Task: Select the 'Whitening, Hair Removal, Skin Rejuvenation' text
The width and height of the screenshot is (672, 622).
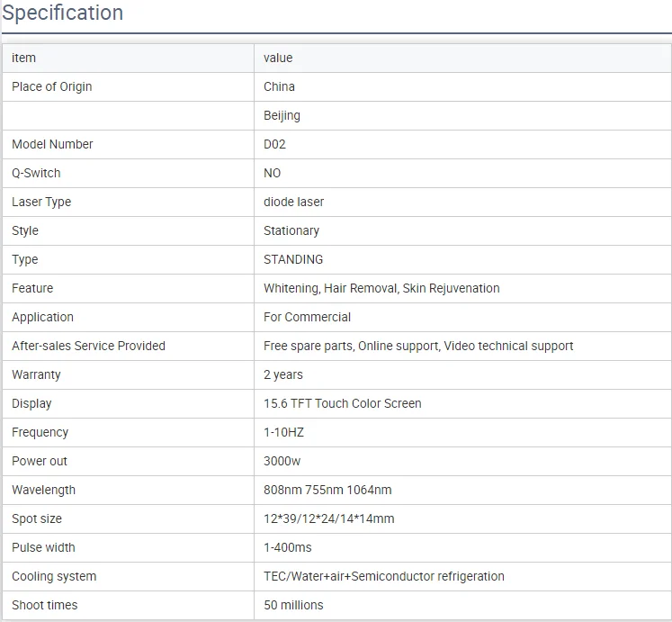Action: pos(381,288)
